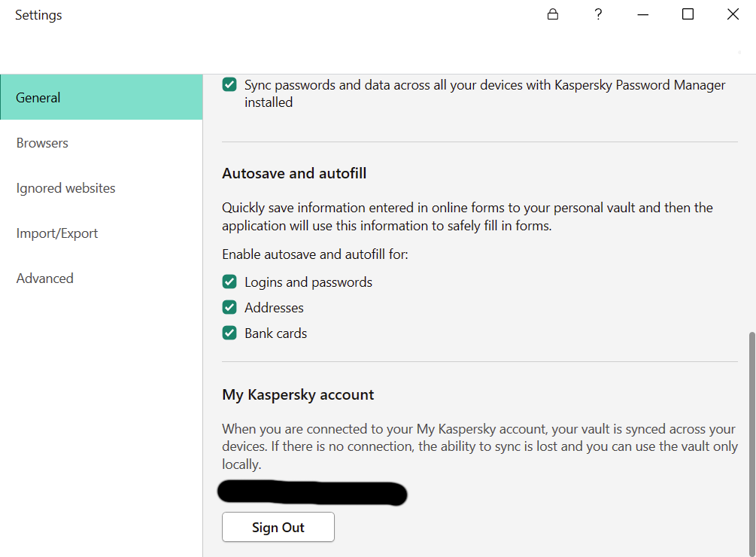This screenshot has height=557, width=756.
Task: Click the redacted account email
Action: pyautogui.click(x=312, y=493)
